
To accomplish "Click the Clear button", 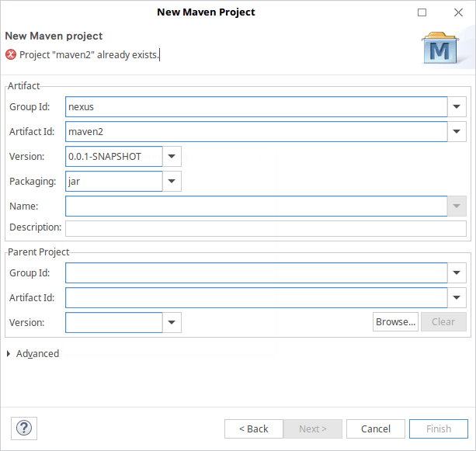I will coord(443,321).
